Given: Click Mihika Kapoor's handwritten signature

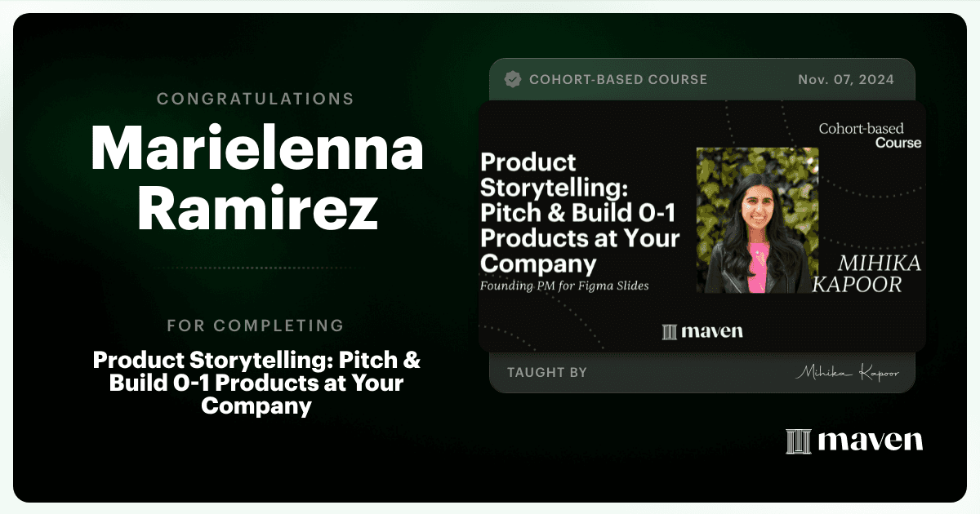Looking at the screenshot, I should tap(847, 373).
